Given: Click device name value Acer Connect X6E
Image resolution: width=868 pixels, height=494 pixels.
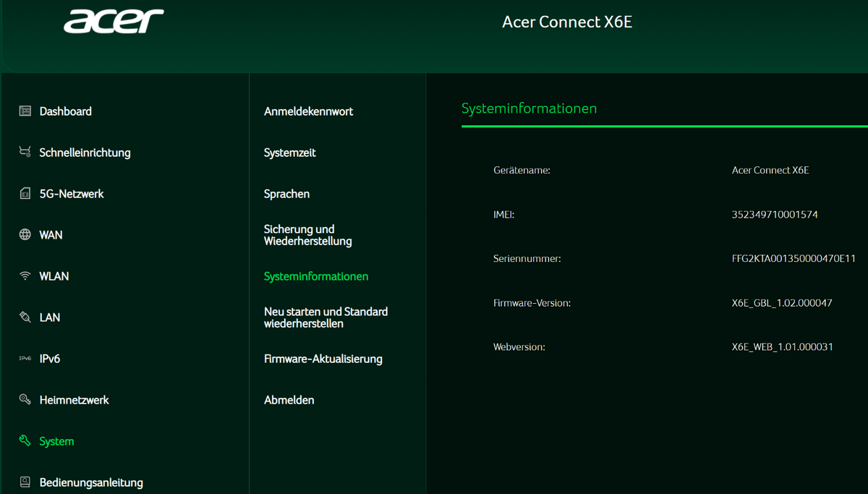Looking at the screenshot, I should 770,171.
